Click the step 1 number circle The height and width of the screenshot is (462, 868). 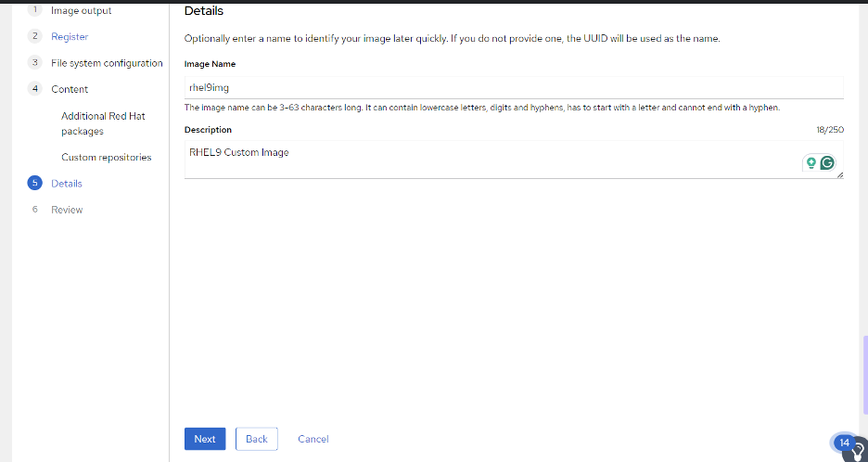pos(35,10)
